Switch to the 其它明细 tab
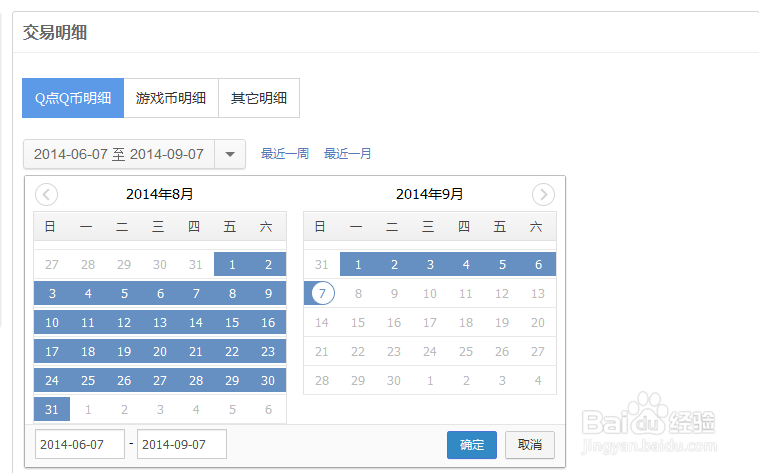 click(259, 98)
